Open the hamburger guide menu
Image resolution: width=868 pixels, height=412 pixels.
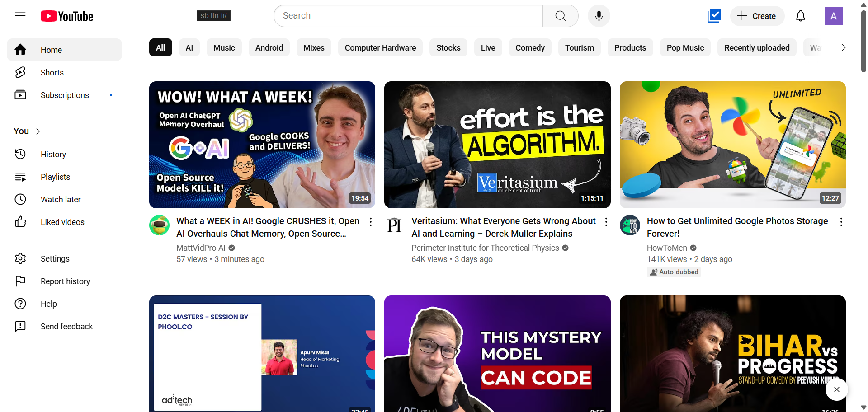(20, 16)
